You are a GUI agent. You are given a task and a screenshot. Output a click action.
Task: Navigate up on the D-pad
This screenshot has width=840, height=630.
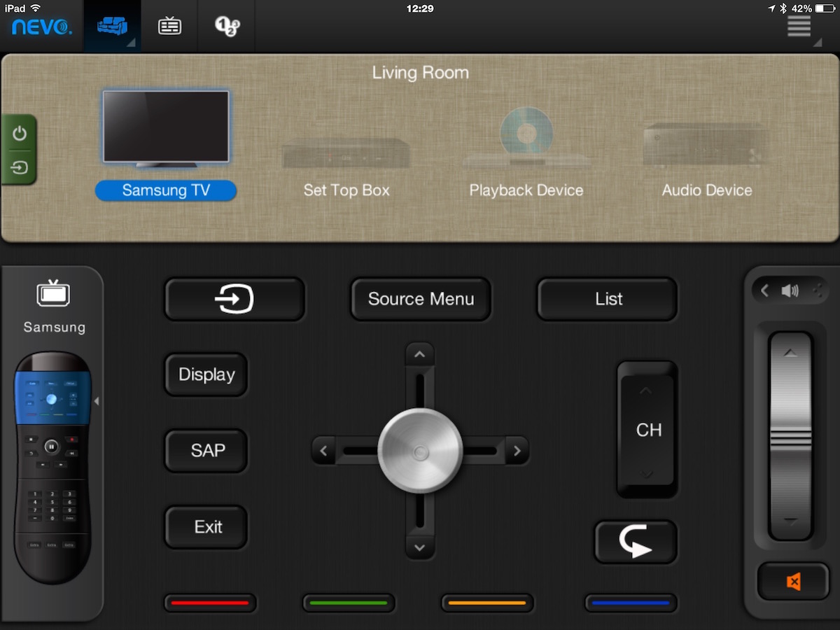420,355
